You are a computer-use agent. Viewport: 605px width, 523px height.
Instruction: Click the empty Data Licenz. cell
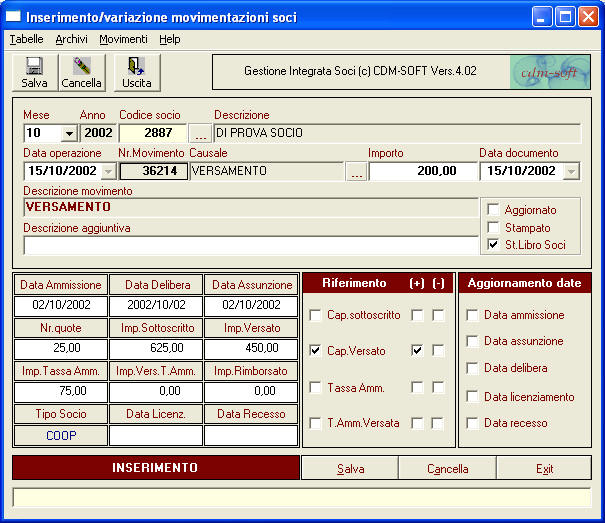(156, 435)
